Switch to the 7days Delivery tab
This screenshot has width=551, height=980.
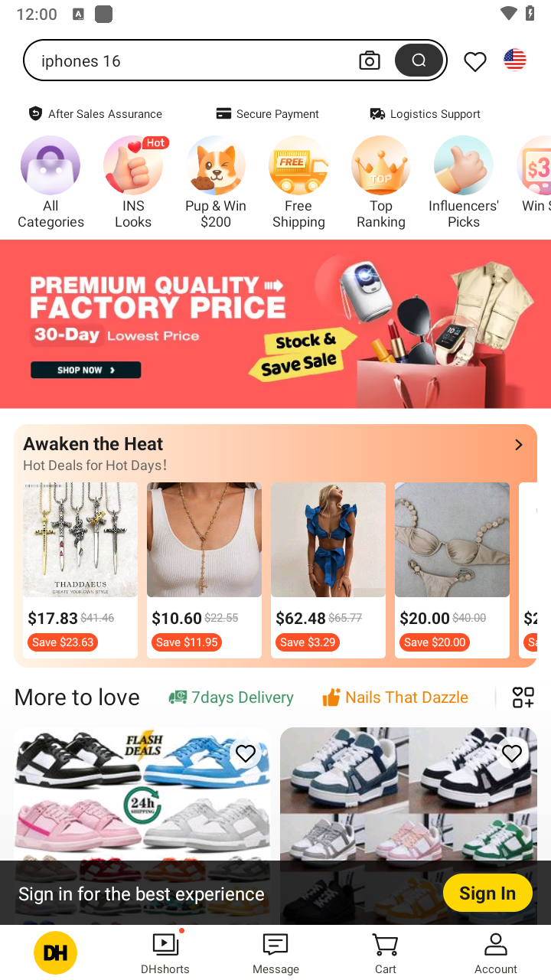(231, 697)
